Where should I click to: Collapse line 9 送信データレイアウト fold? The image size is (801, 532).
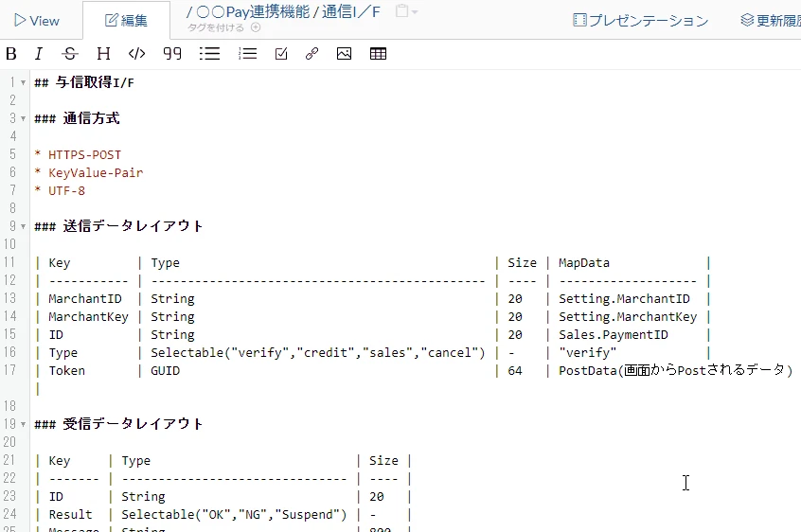[23, 226]
